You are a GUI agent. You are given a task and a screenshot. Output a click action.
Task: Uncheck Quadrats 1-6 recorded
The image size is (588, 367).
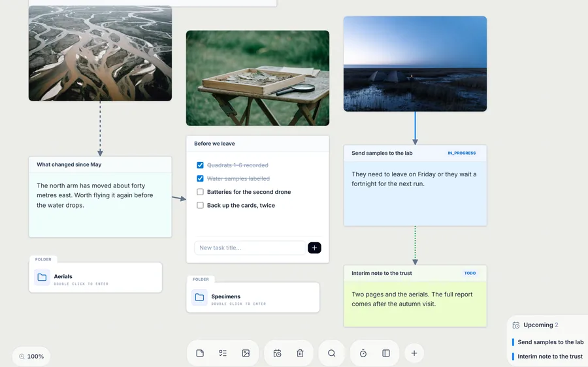click(x=201, y=165)
